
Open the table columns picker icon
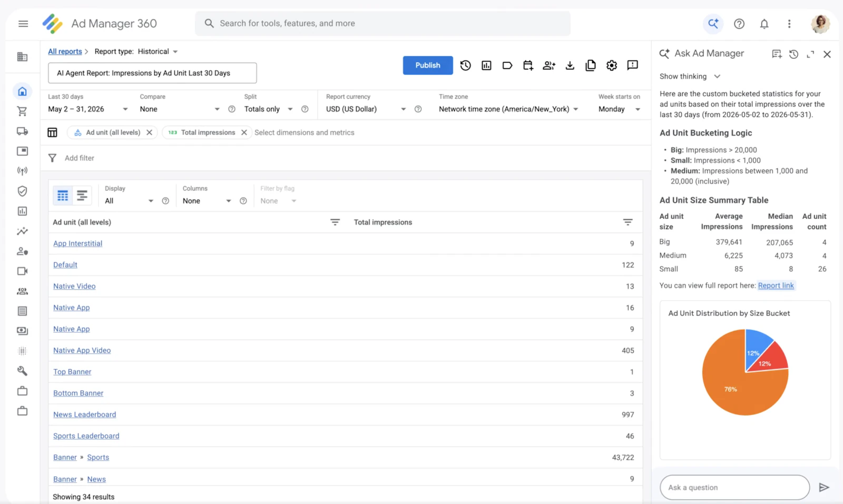point(52,133)
